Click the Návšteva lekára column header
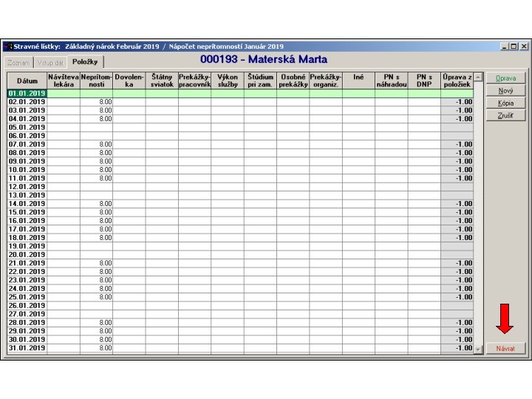This screenshot has height=399, width=532. tap(64, 81)
